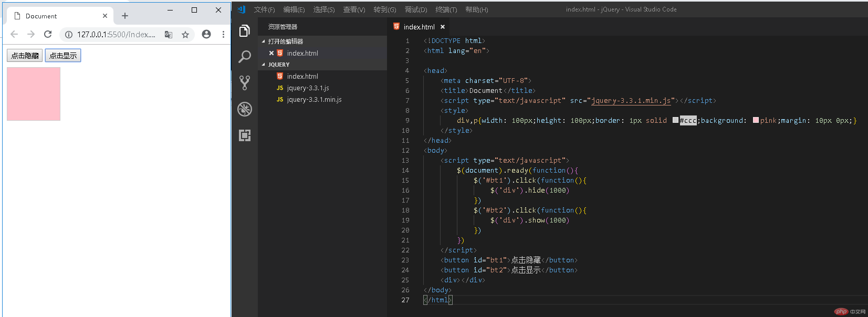This screenshot has height=317, width=868.
Task: Select the index.html editor tab
Action: tap(419, 27)
